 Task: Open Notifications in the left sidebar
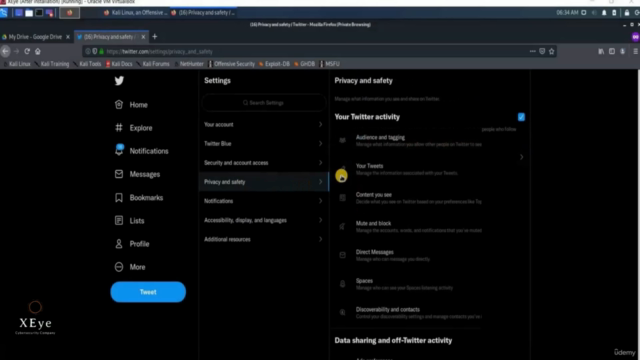click(141, 151)
